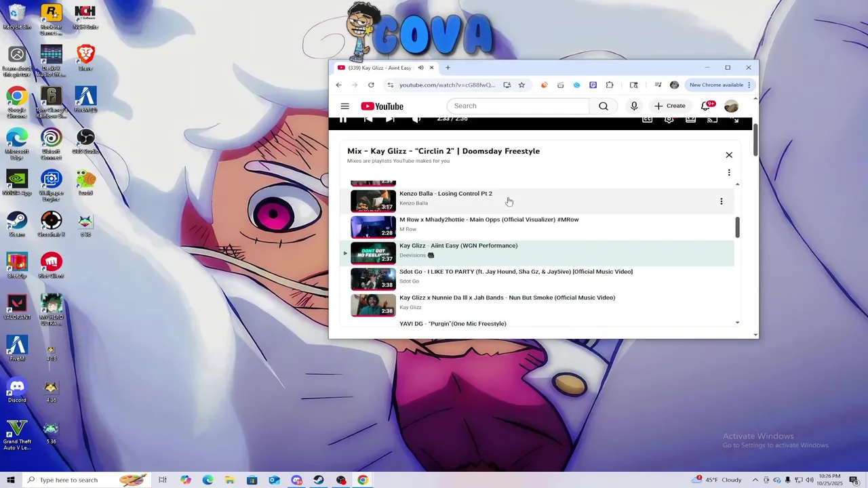
Task: Open the Windows Start menu
Action: coord(10,480)
